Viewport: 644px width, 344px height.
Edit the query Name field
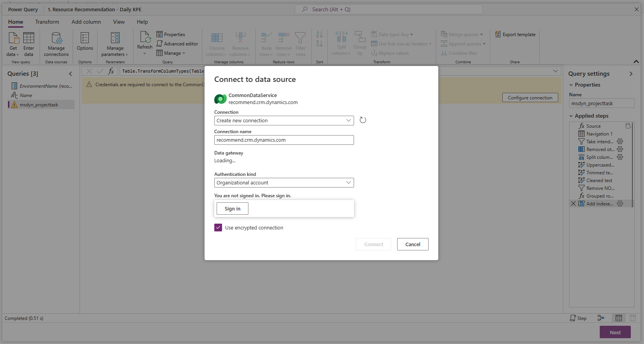[601, 103]
